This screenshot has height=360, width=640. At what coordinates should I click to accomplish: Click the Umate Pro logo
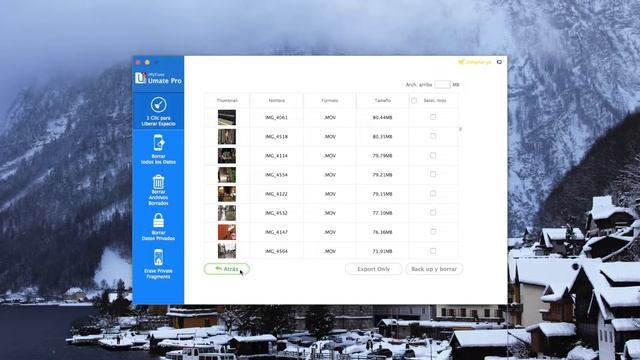pos(158,78)
